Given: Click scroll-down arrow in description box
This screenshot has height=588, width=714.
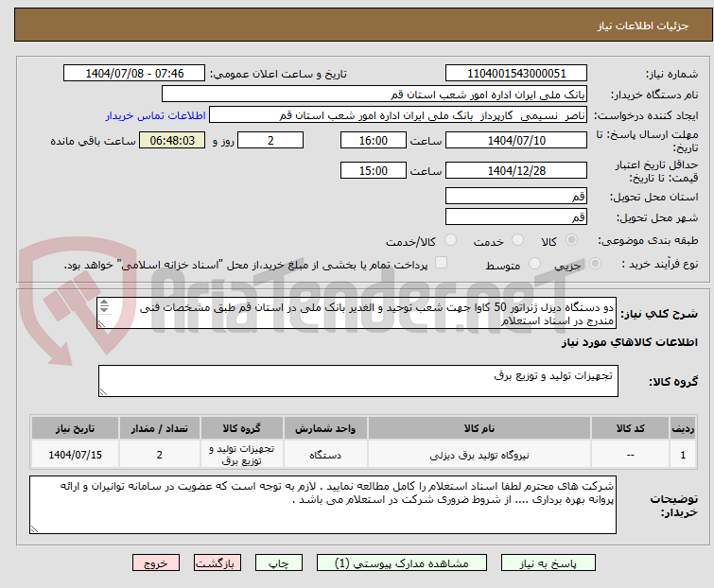Looking at the screenshot, I should click(x=104, y=309).
